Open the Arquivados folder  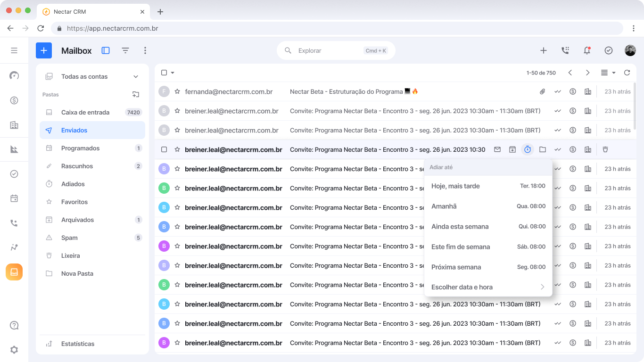(92, 220)
